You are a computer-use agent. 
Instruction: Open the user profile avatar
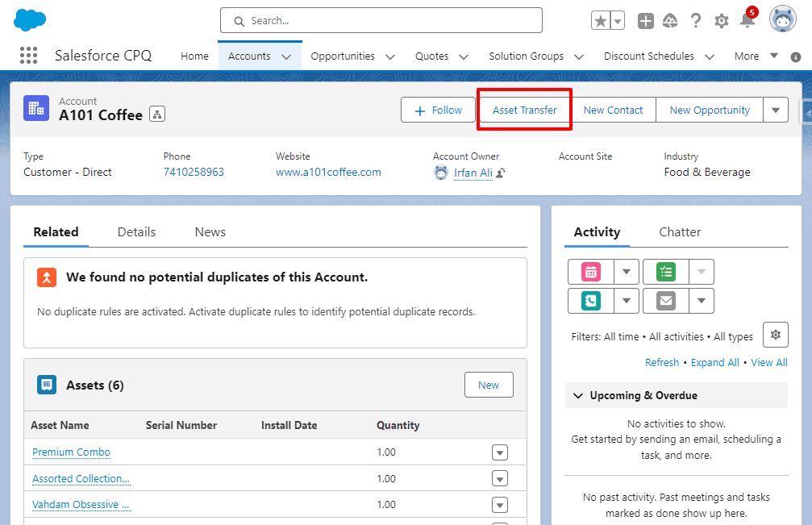782,19
